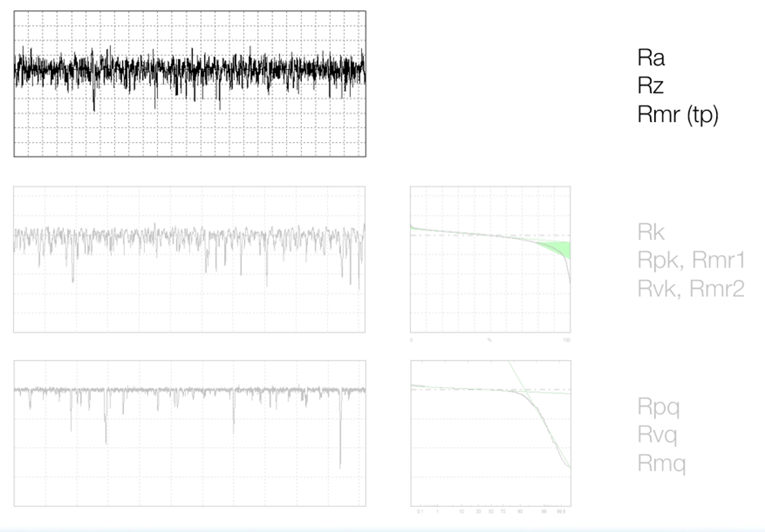Click the % axis label
The height and width of the screenshot is (532, 765).
click(x=491, y=339)
